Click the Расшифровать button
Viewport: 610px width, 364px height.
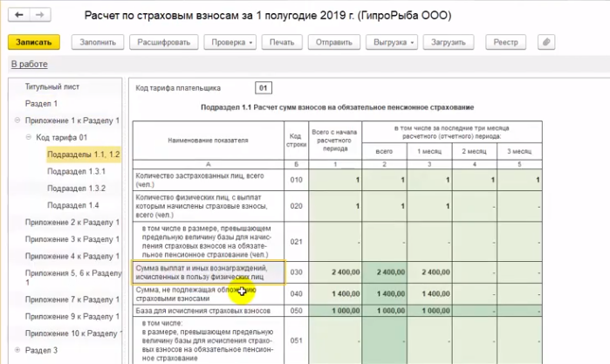(163, 41)
